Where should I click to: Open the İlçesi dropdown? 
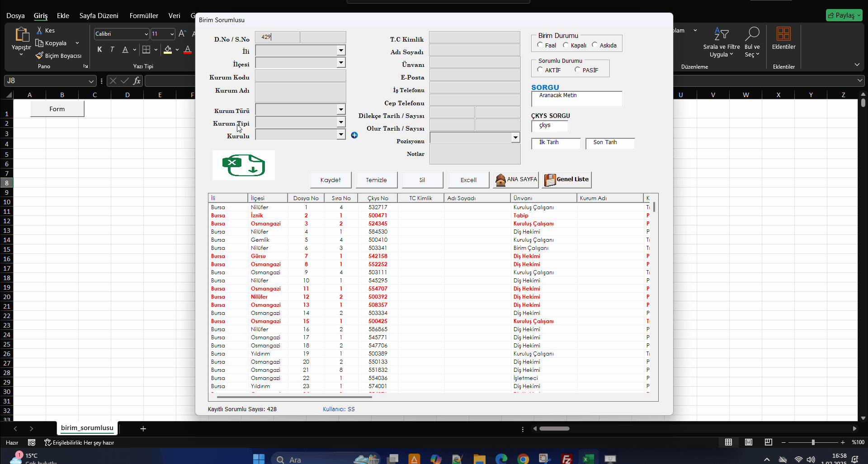click(341, 63)
